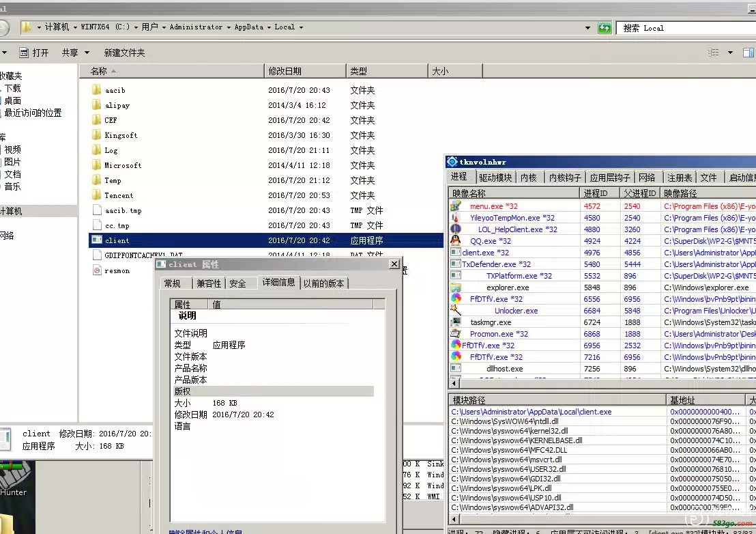Click the client application icon in file list

[x=97, y=240]
